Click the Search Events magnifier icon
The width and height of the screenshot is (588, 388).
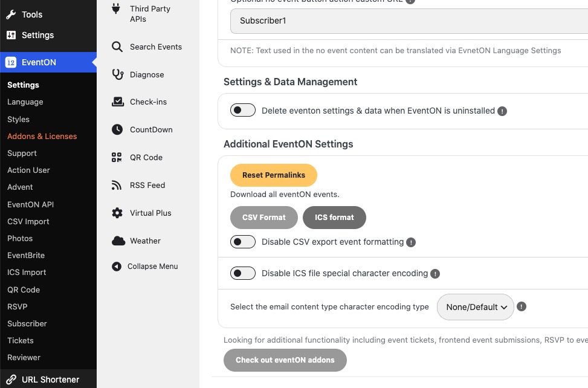[117, 47]
